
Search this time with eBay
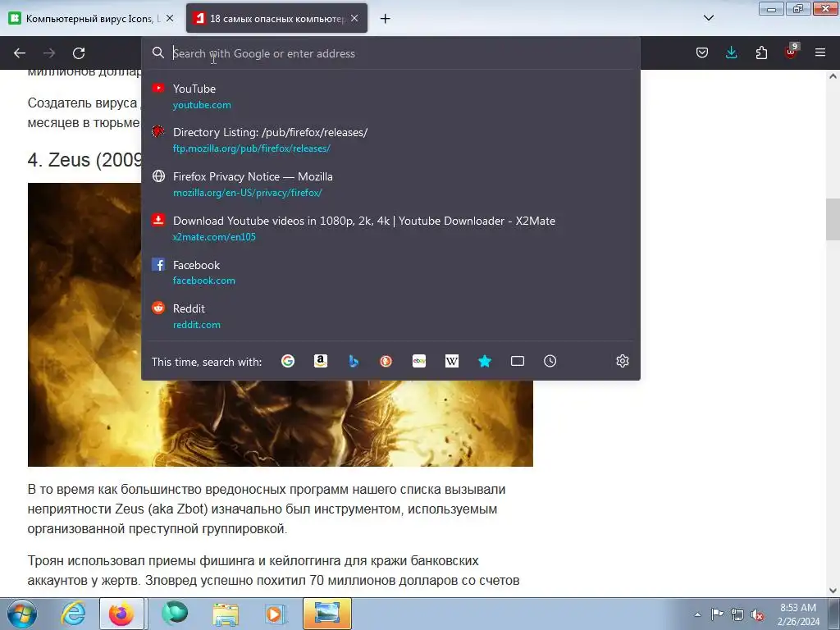[419, 361]
